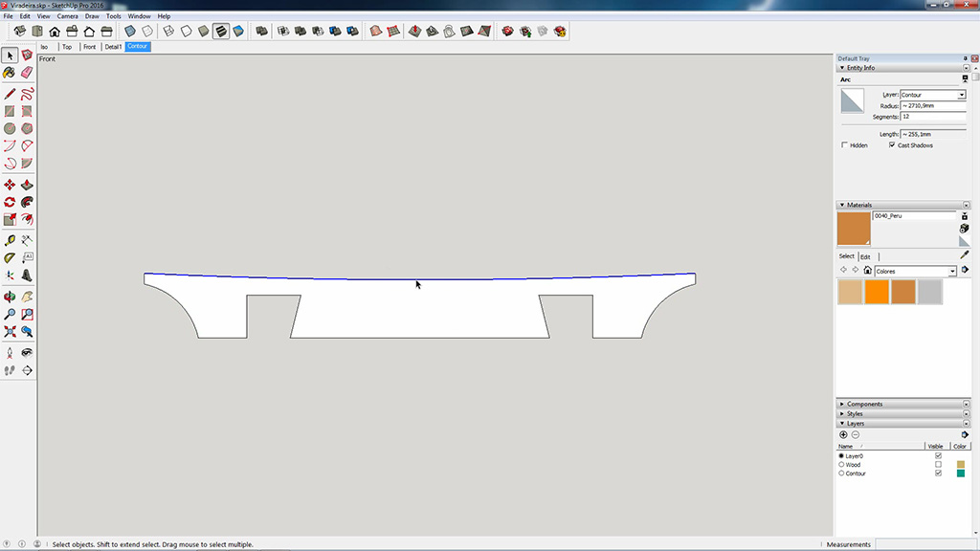The height and width of the screenshot is (551, 980).
Task: Open the Layer dropdown in Entity Info
Action: [961, 95]
